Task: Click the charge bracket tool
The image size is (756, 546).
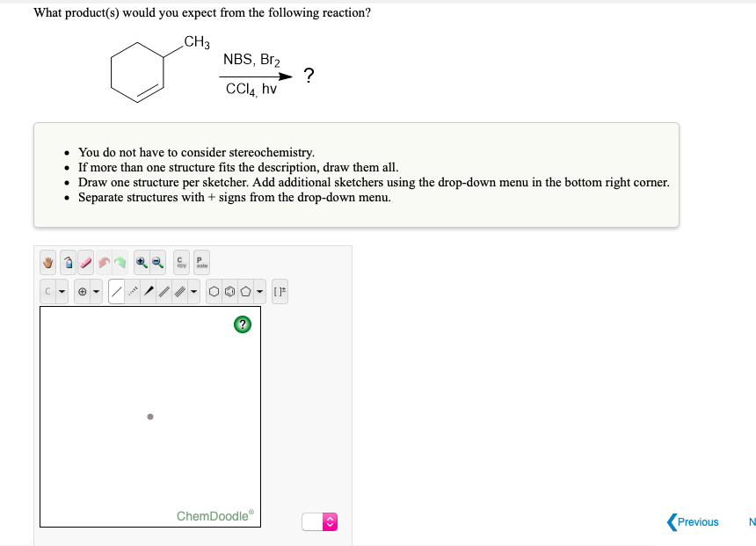Action: click(279, 291)
